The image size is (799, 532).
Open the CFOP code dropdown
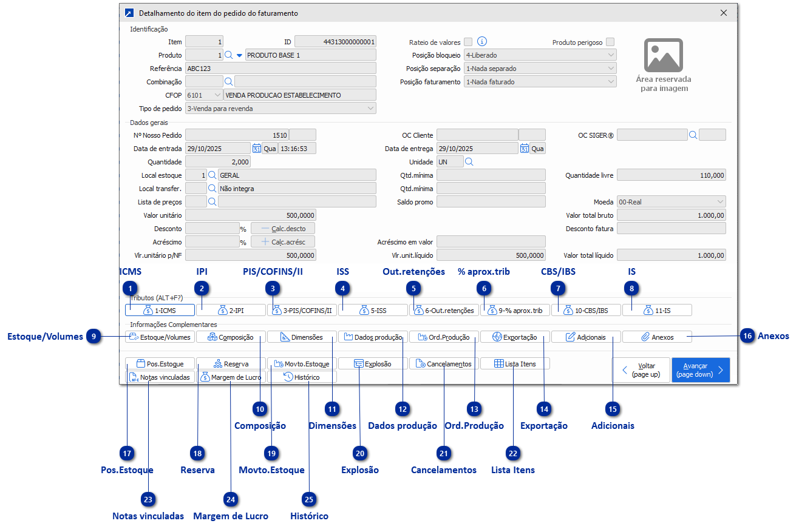(205, 95)
